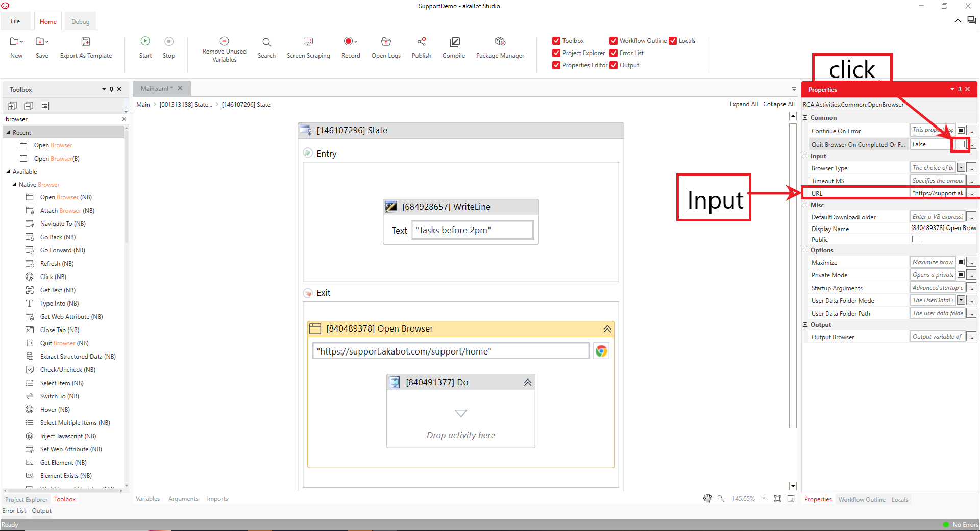The image size is (980, 531).
Task: Open the Imports panel
Action: tap(217, 499)
